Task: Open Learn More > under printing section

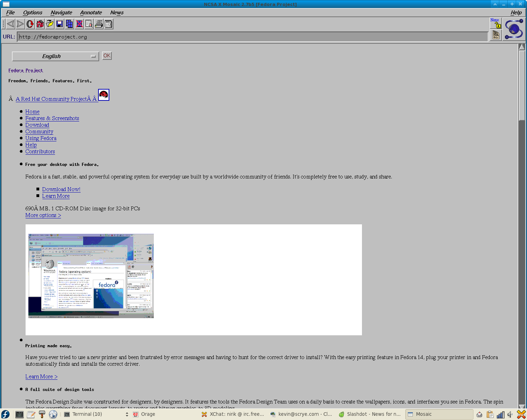Action: [x=41, y=377]
